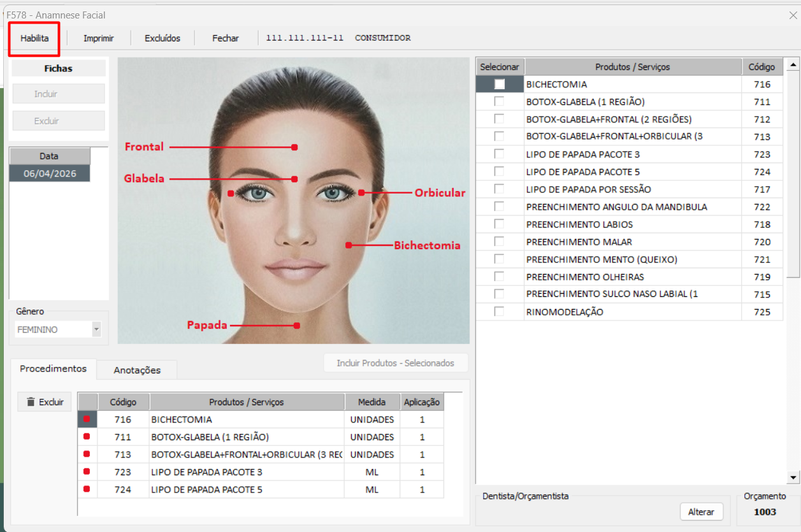
Task: Click Código header in products list
Action: pos(761,66)
